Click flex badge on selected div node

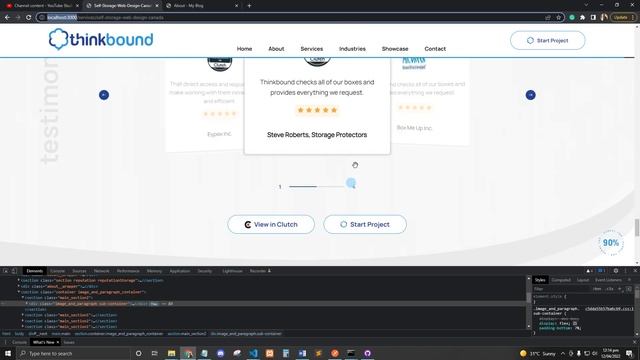coord(154,304)
